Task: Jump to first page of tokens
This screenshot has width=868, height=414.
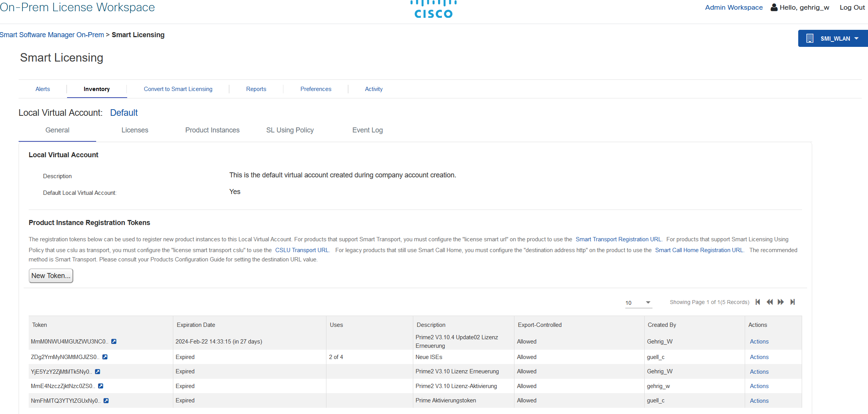Action: pos(758,302)
